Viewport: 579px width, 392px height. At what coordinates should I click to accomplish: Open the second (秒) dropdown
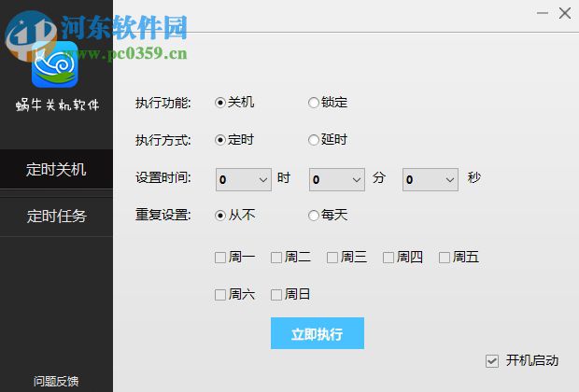click(x=431, y=180)
